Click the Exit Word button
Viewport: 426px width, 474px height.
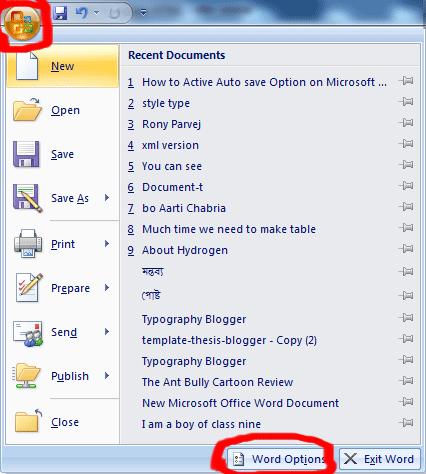(x=380, y=459)
